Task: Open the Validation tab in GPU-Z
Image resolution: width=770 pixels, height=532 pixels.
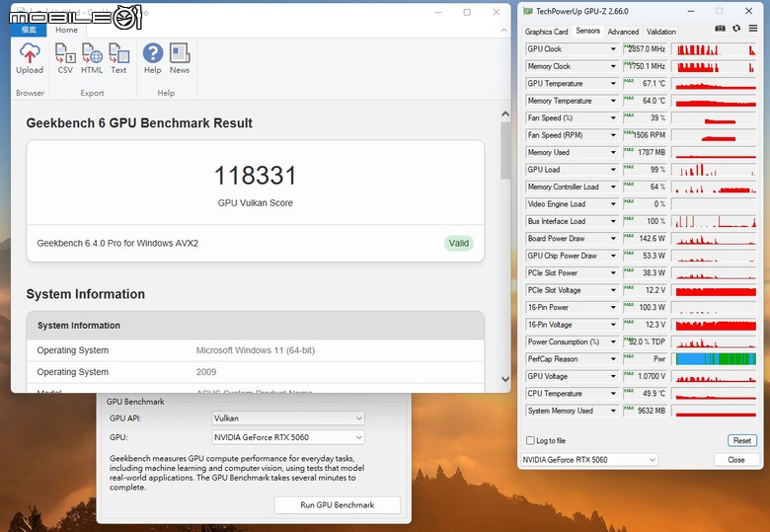Action: [x=661, y=32]
